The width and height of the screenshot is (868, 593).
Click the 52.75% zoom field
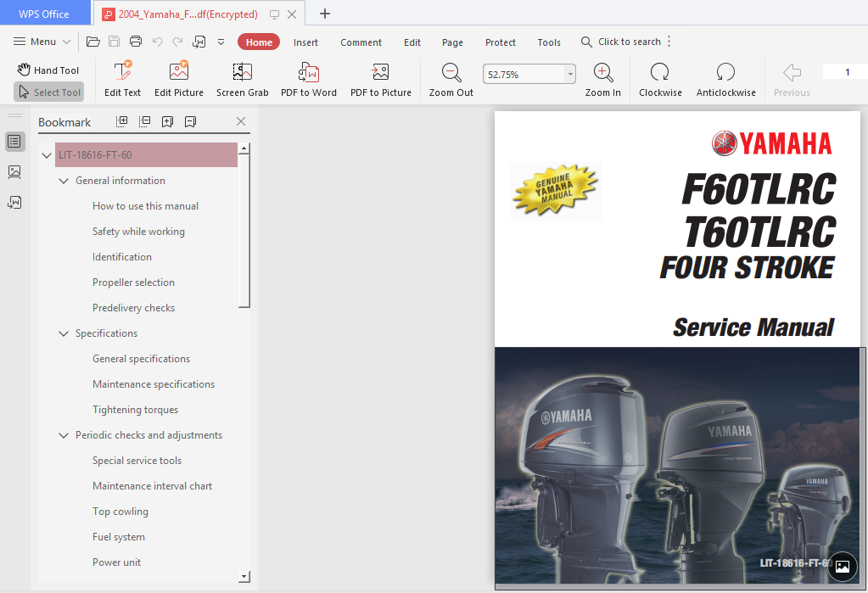coord(524,74)
